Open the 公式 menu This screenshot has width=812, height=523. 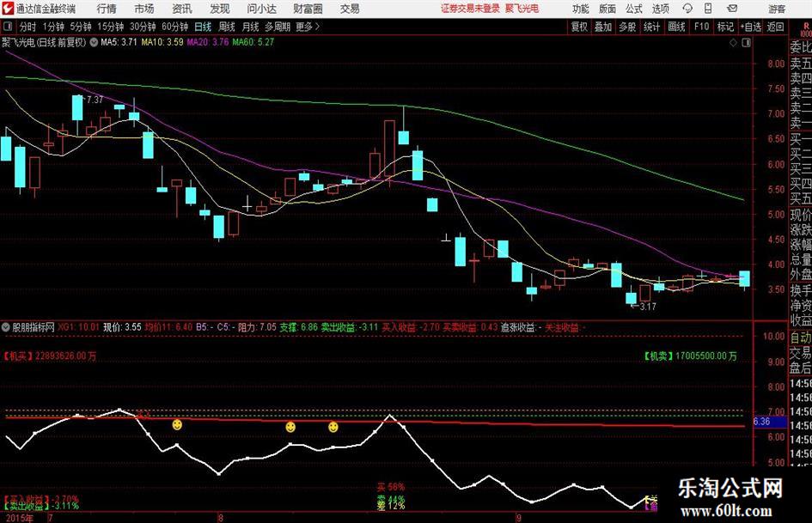pyautogui.click(x=634, y=9)
